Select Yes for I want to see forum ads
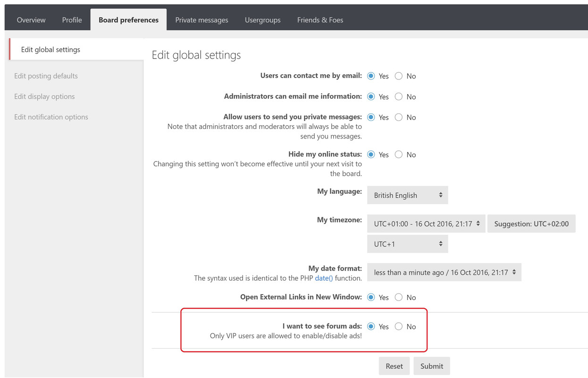The width and height of the screenshot is (588, 378). coord(371,326)
